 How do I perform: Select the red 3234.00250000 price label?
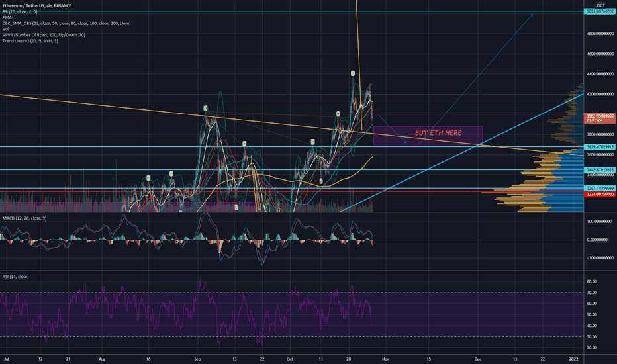coord(600,195)
